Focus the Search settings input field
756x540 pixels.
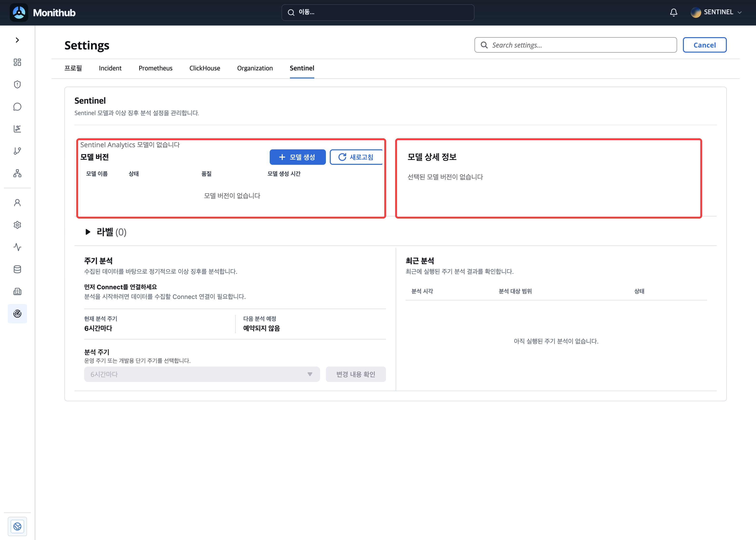(x=576, y=45)
